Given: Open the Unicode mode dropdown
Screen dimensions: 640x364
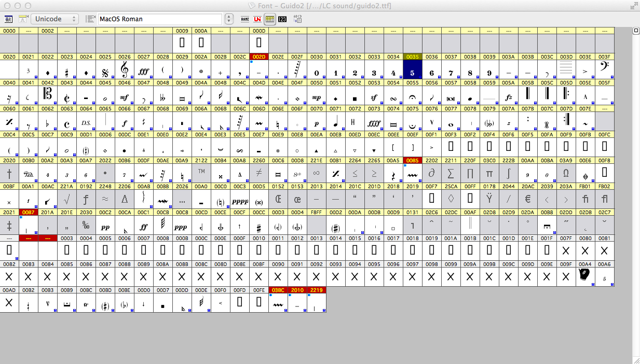Looking at the screenshot, I should 55,19.
